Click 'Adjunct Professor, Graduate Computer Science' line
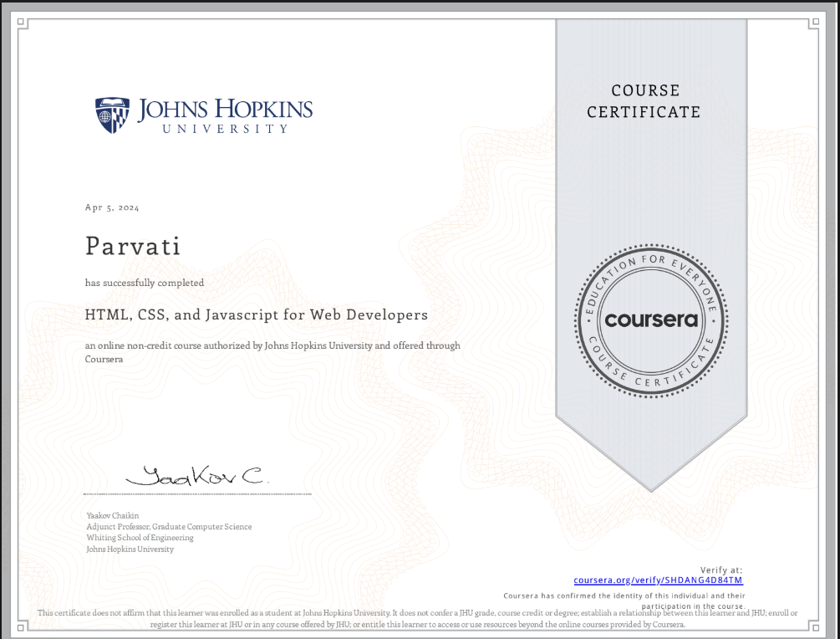The height and width of the screenshot is (639, 840). (169, 527)
